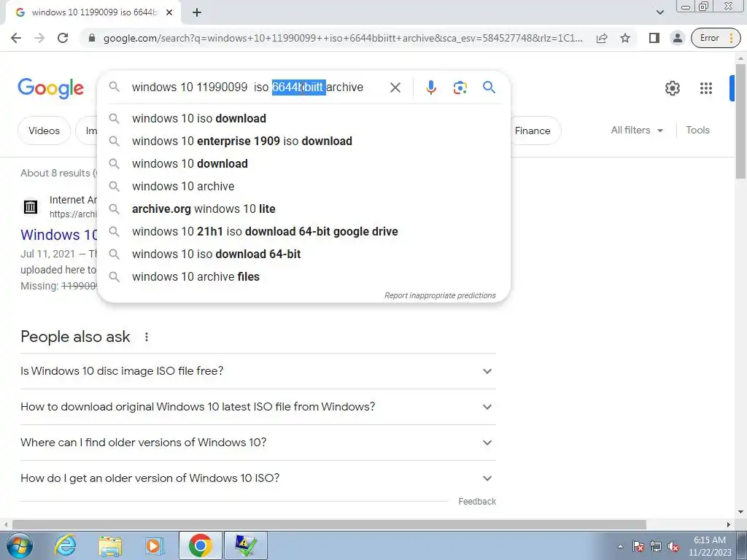The height and width of the screenshot is (560, 747).
Task: Click the horizontal page scrollbar thumb
Action: 329,525
